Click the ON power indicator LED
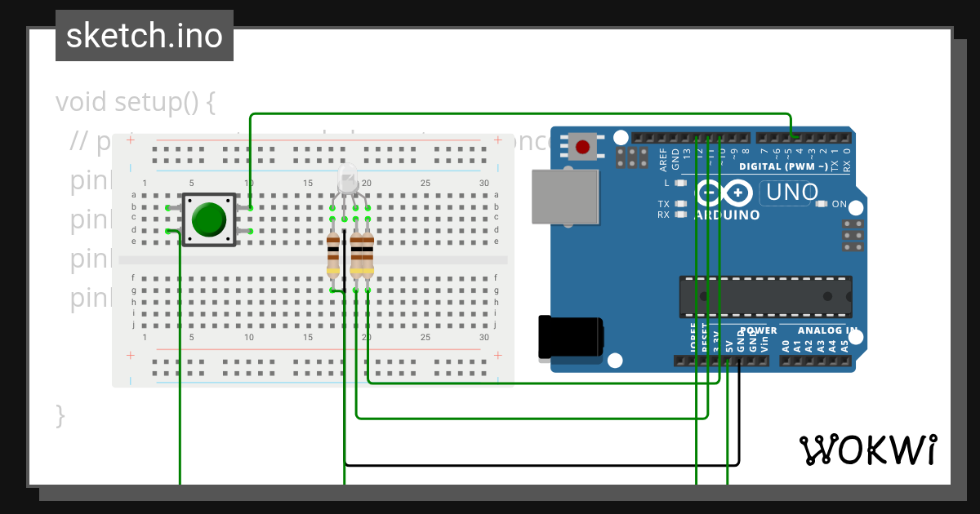Viewport: 980px width, 514px height. (822, 203)
